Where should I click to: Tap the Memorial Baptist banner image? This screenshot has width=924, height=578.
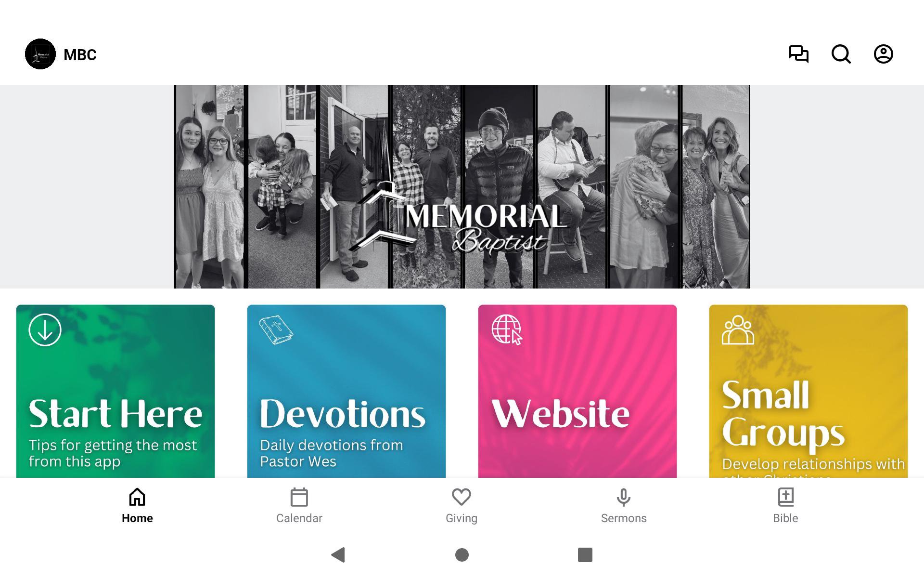462,187
